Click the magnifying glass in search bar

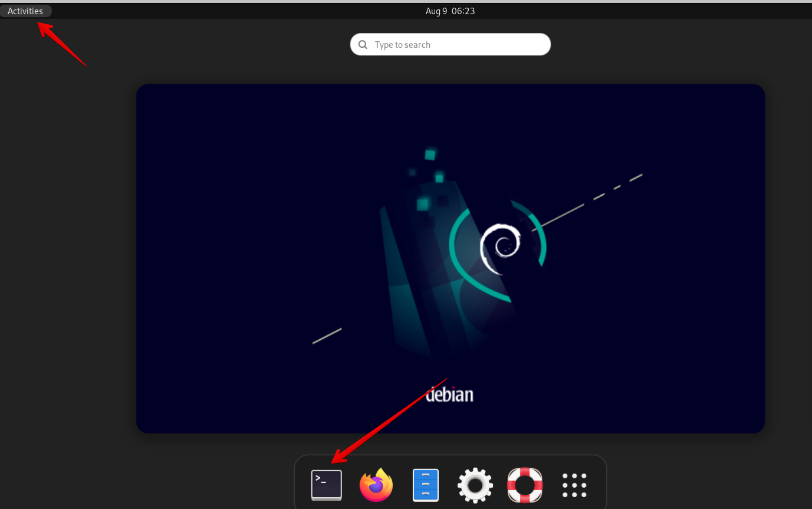(363, 45)
